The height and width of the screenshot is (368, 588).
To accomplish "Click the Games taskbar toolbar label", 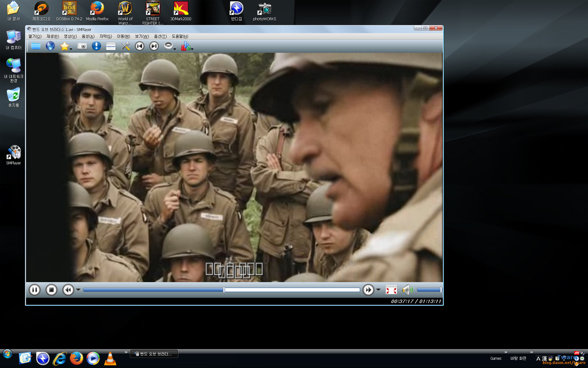I will tap(496, 358).
